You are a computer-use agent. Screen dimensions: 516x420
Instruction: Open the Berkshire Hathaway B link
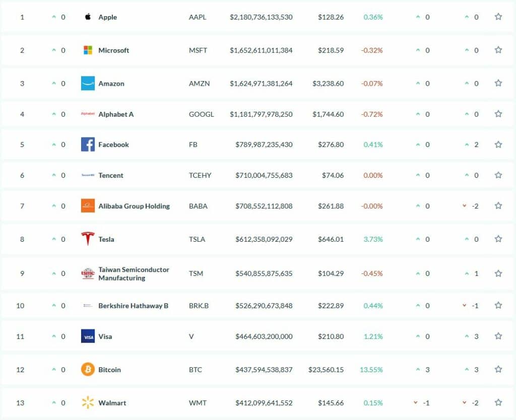133,306
